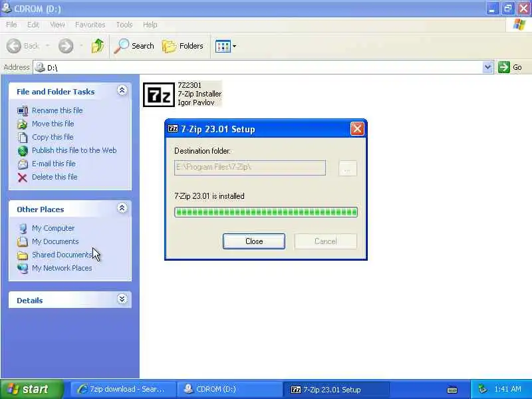
Task: Click the E-mail envelope icon
Action: (23, 164)
